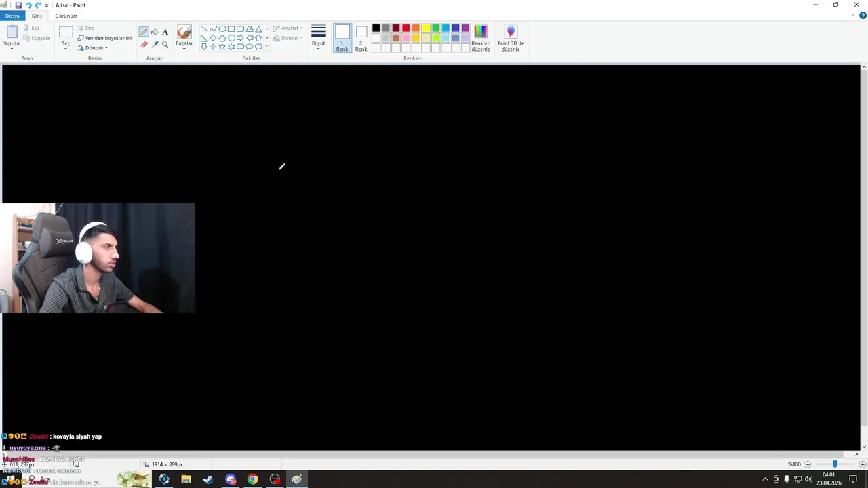Viewport: 868px width, 488px height.
Task: Choose the Right triangle shape
Action: click(x=204, y=38)
